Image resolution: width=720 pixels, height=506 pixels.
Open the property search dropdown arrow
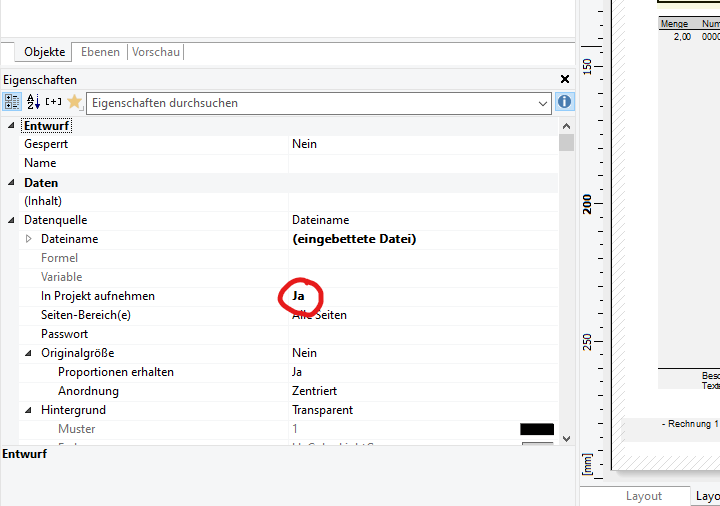pyautogui.click(x=543, y=103)
